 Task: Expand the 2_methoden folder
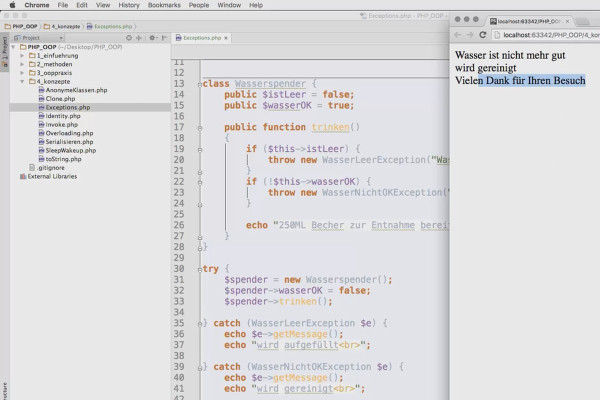[x=22, y=64]
